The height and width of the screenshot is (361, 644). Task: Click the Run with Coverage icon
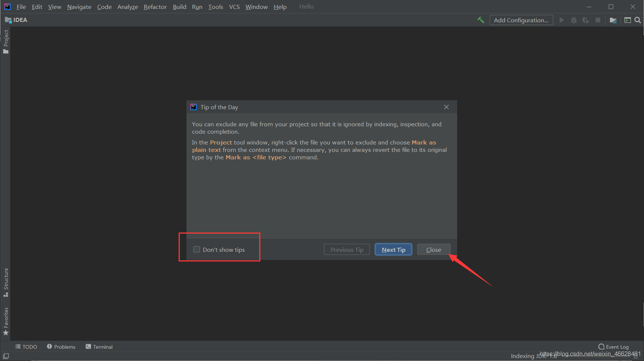586,20
